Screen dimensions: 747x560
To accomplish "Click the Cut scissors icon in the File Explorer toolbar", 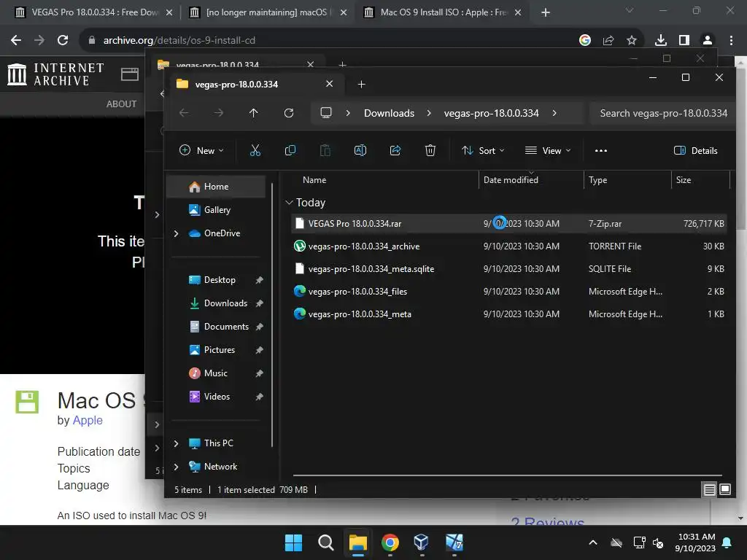I will tap(255, 150).
